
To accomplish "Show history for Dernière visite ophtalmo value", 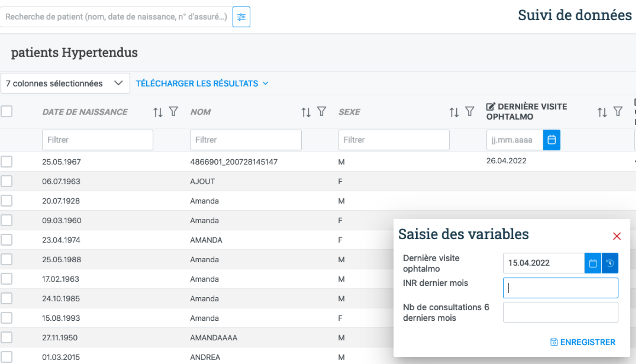I will [x=610, y=263].
